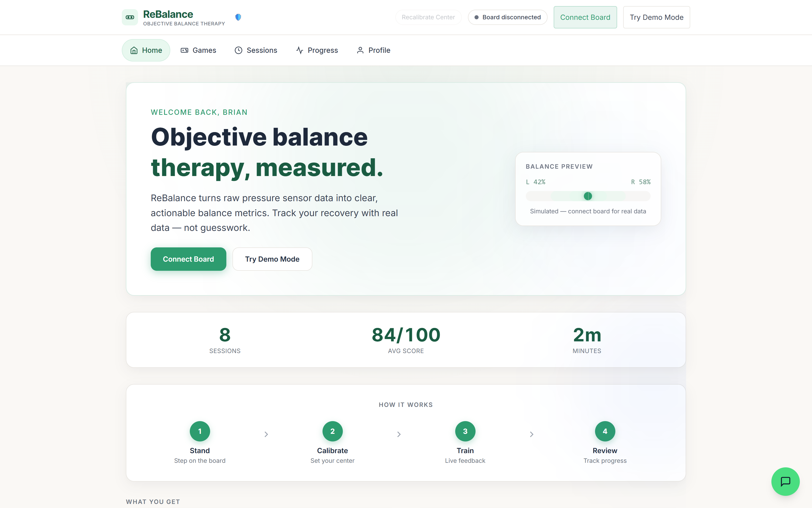Viewport: 812px width, 508px height.
Task: View the Progress tab
Action: 317,50
